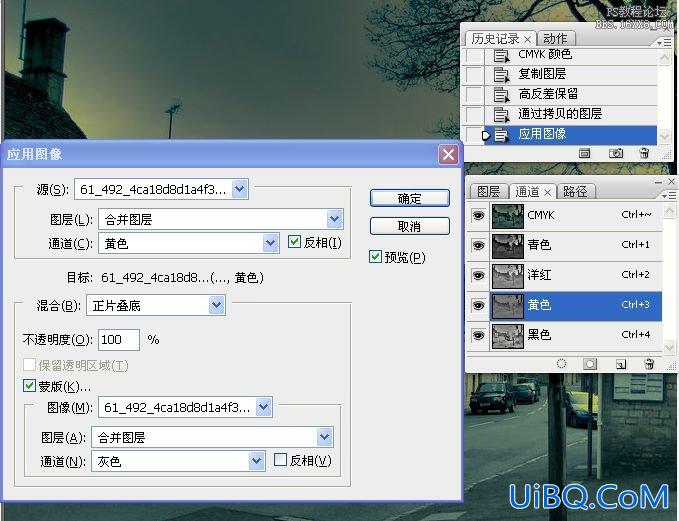Close the 通道 tab with its x
The image size is (679, 521).
[548, 192]
